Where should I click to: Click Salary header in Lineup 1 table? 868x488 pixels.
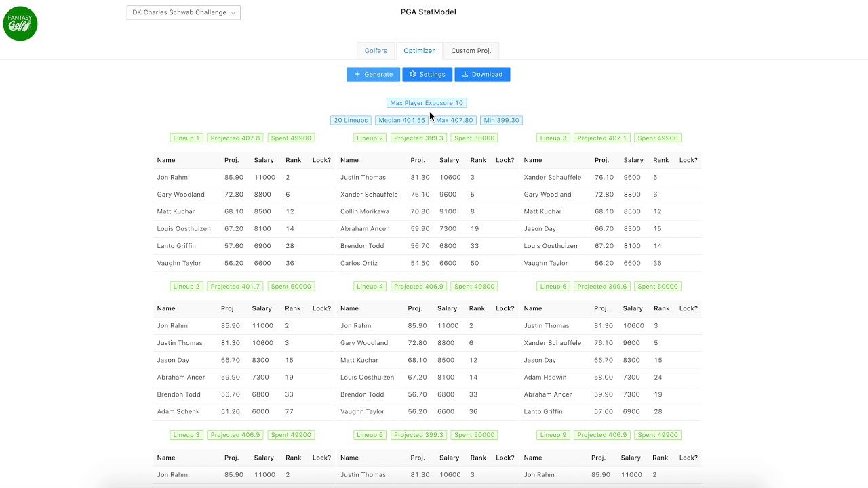click(x=264, y=160)
